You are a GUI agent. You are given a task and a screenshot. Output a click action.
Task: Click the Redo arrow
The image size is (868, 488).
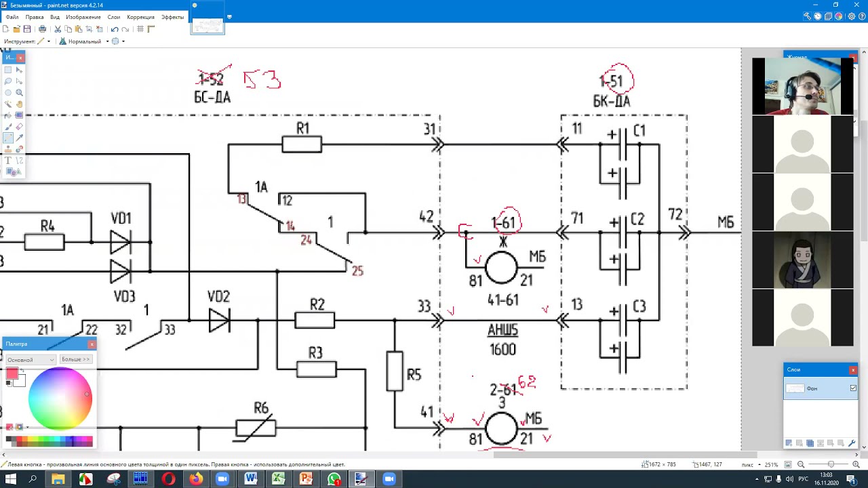pyautogui.click(x=125, y=29)
